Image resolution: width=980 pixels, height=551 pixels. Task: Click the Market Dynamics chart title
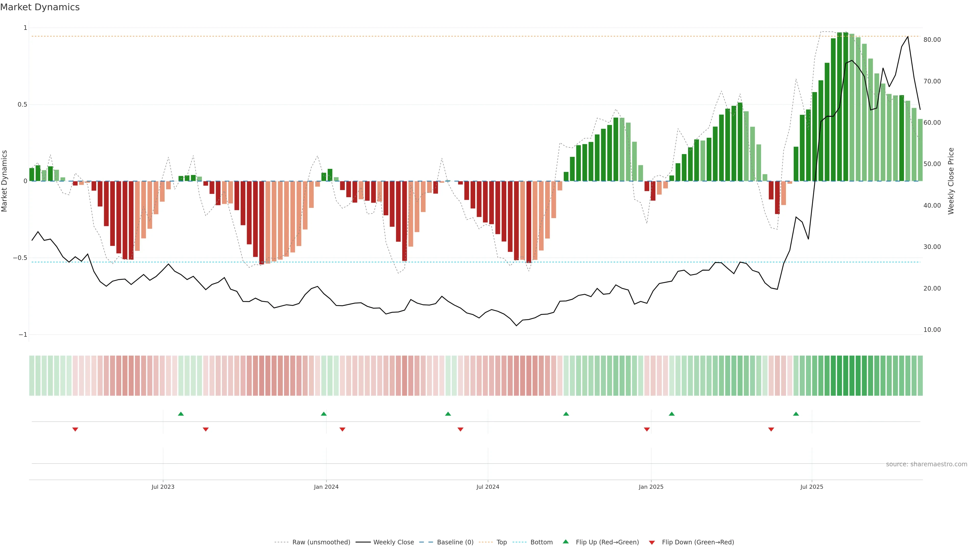click(x=40, y=7)
